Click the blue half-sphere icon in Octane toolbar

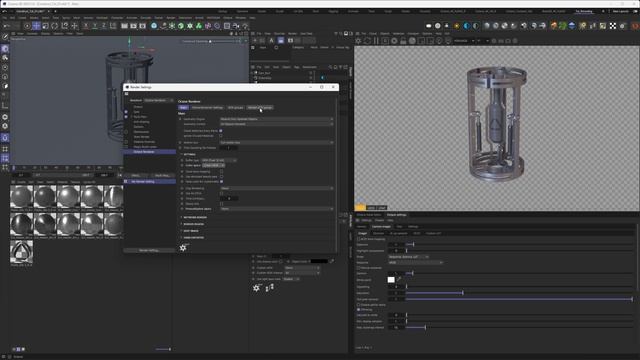tap(467, 26)
